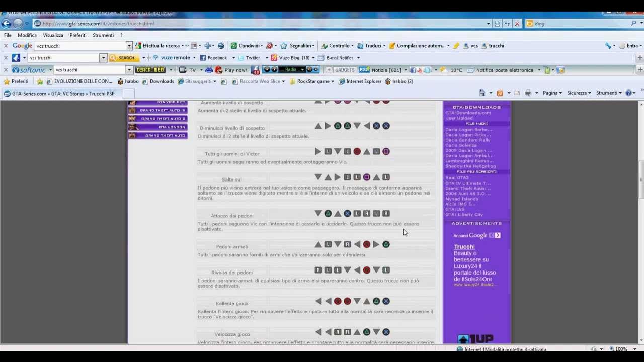Open the Pagina dropdown menu
Image resolution: width=644 pixels, height=362 pixels.
pyautogui.click(x=552, y=93)
